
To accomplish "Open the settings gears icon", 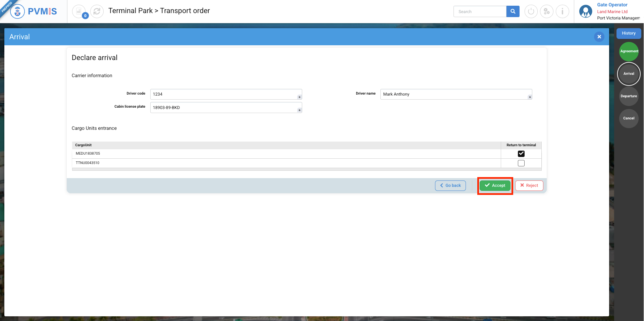I will [x=547, y=11].
